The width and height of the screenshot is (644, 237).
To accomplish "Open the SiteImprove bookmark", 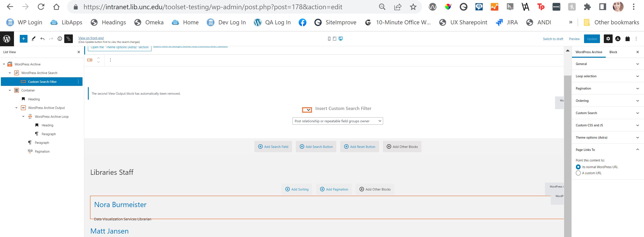I will [335, 22].
